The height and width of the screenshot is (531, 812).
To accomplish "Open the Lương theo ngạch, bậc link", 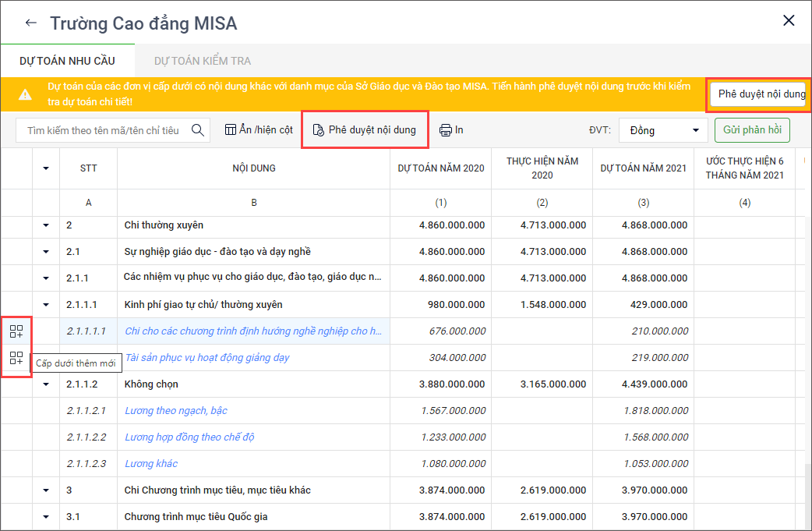I will (x=176, y=411).
